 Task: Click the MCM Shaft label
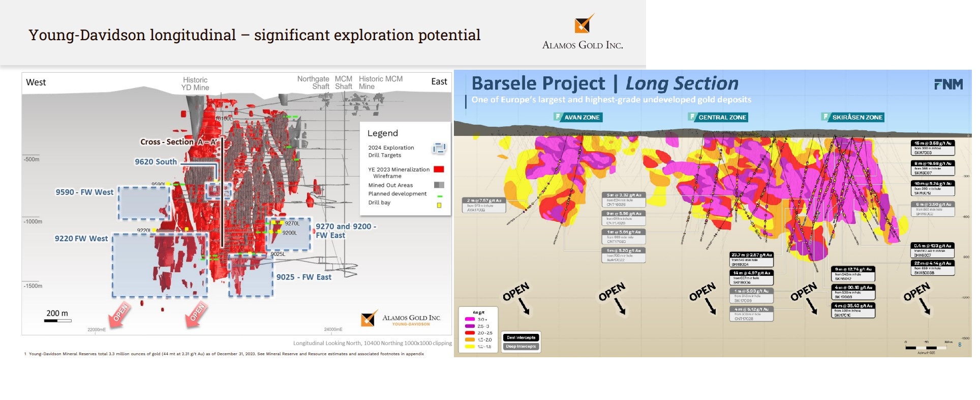click(x=344, y=83)
